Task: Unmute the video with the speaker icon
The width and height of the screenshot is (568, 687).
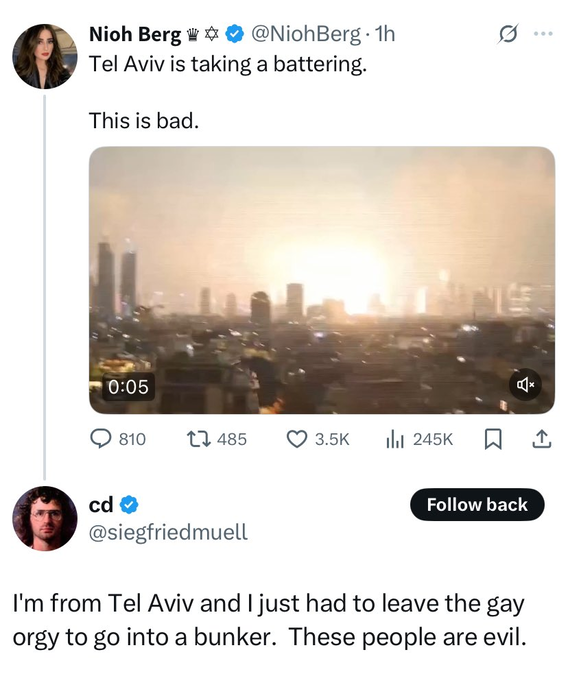Action: pos(525,385)
